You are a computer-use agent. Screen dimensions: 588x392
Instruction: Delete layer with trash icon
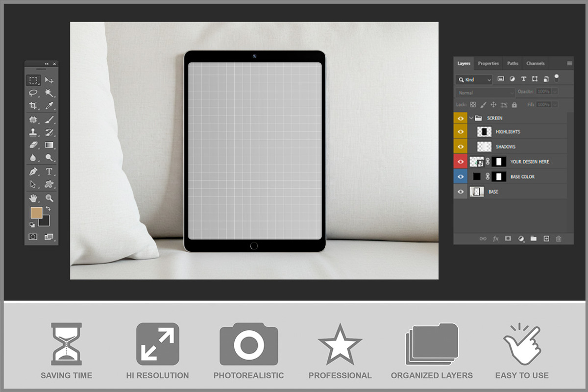pos(559,239)
